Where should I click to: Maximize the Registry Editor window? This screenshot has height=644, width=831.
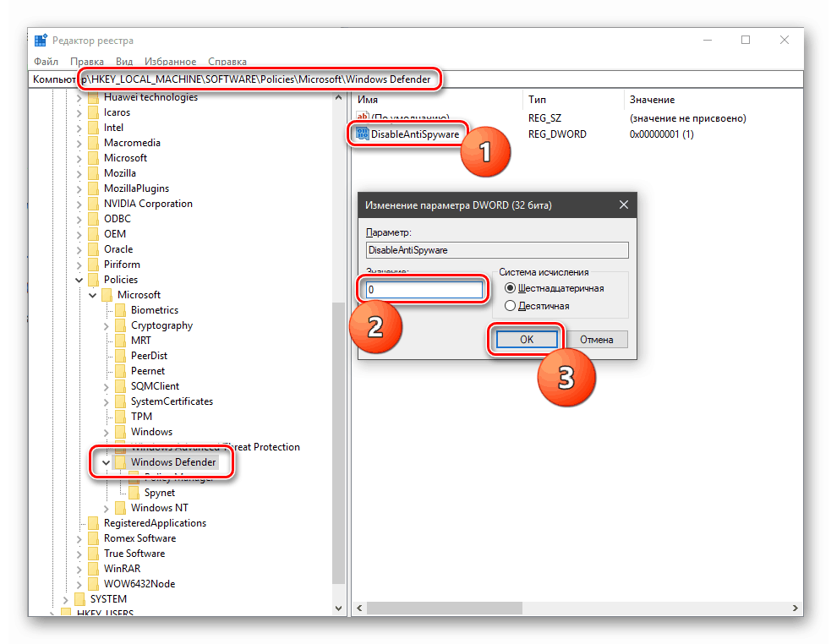(x=746, y=40)
